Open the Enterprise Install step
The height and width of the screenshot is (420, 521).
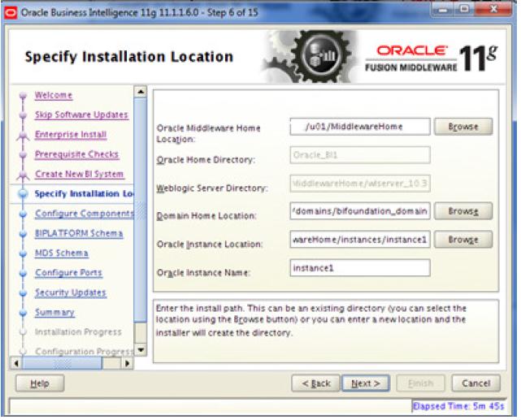pos(71,135)
